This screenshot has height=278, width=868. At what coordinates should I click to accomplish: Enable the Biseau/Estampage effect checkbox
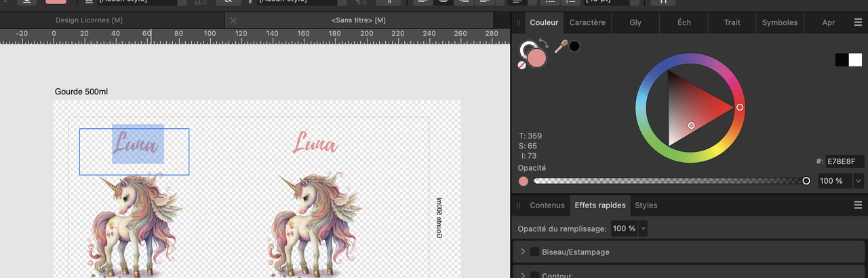[x=534, y=252]
